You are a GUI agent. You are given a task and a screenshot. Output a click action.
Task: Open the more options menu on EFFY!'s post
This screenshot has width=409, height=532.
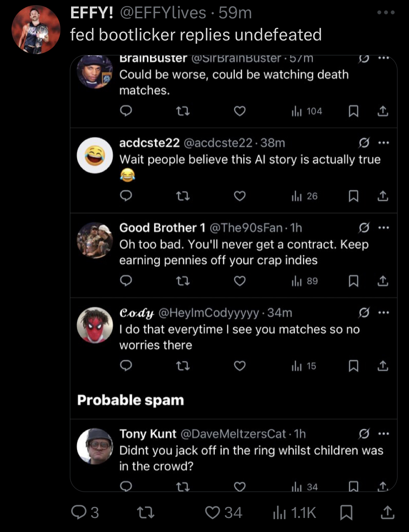(x=386, y=13)
